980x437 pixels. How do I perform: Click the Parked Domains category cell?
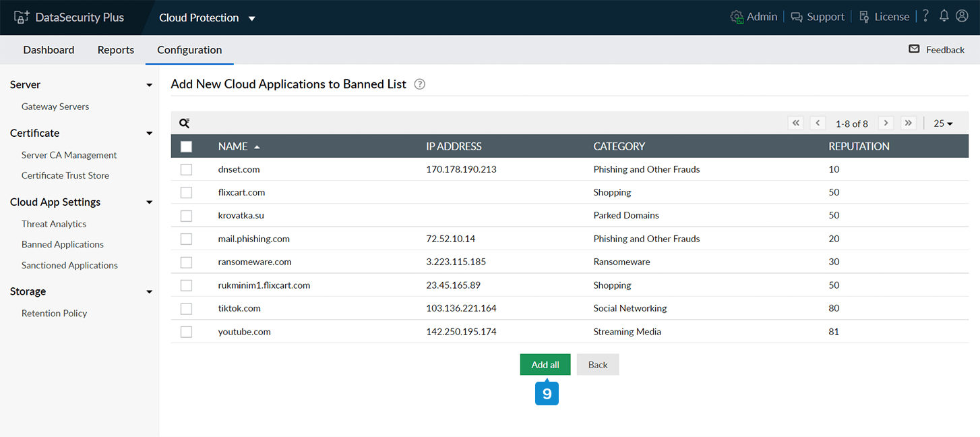coord(626,216)
